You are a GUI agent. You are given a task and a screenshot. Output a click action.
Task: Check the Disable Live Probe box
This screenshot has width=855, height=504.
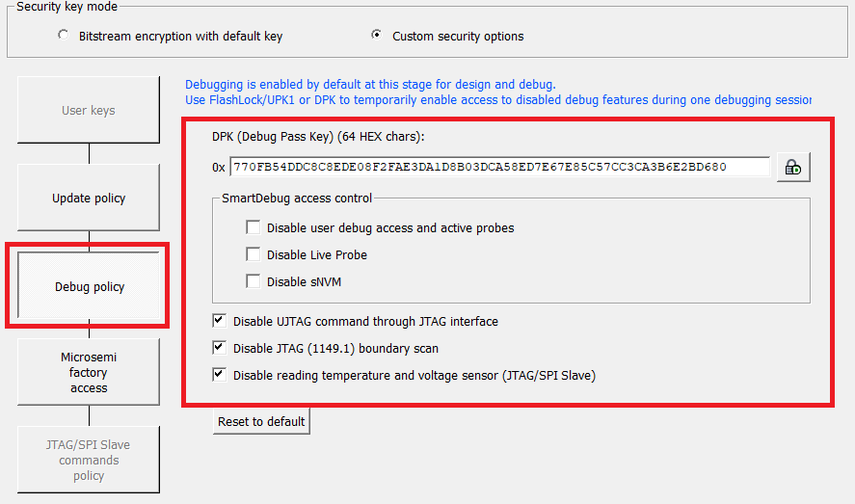point(254,255)
